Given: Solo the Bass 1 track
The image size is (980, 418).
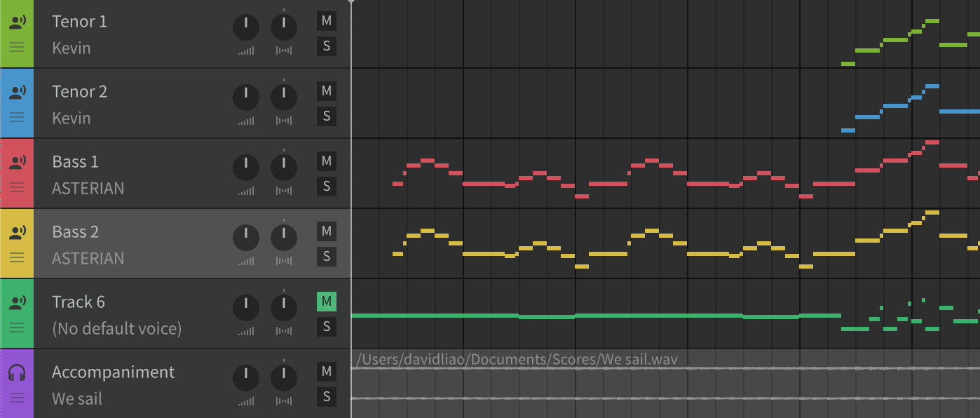Looking at the screenshot, I should [326, 187].
